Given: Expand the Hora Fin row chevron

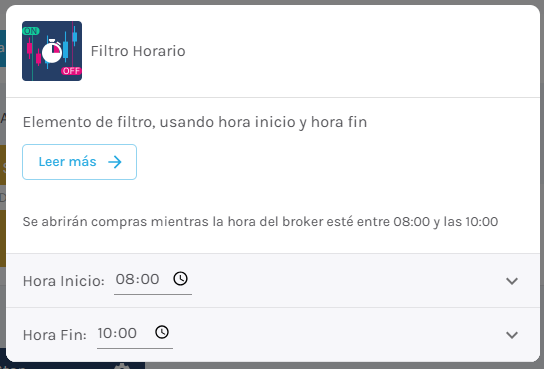Looking at the screenshot, I should click(x=512, y=335).
